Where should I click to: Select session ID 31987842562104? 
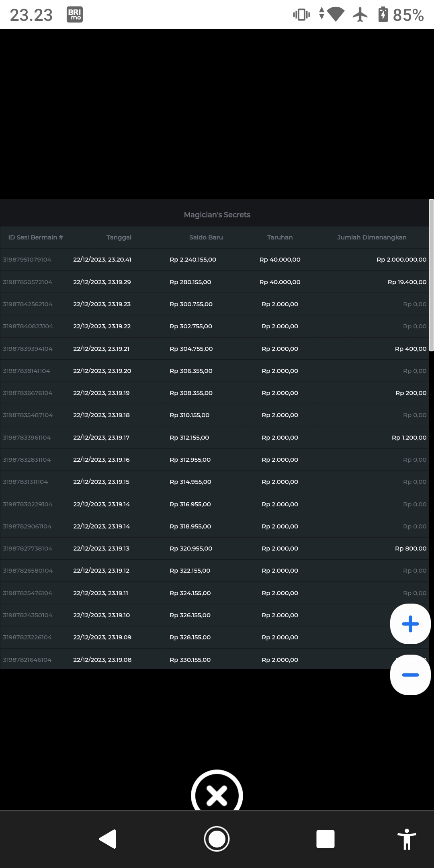[28, 304]
